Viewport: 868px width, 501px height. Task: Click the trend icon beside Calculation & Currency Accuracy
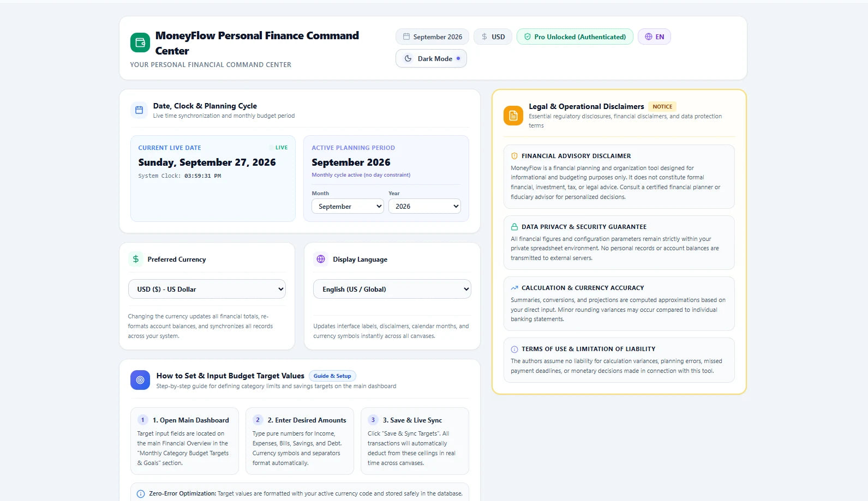[x=514, y=288]
